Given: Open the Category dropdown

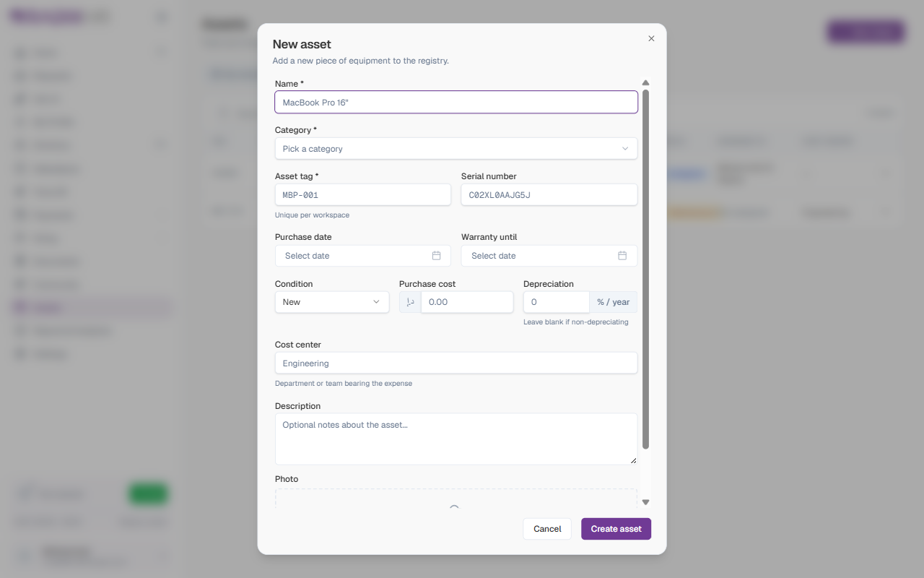Looking at the screenshot, I should 456,149.
